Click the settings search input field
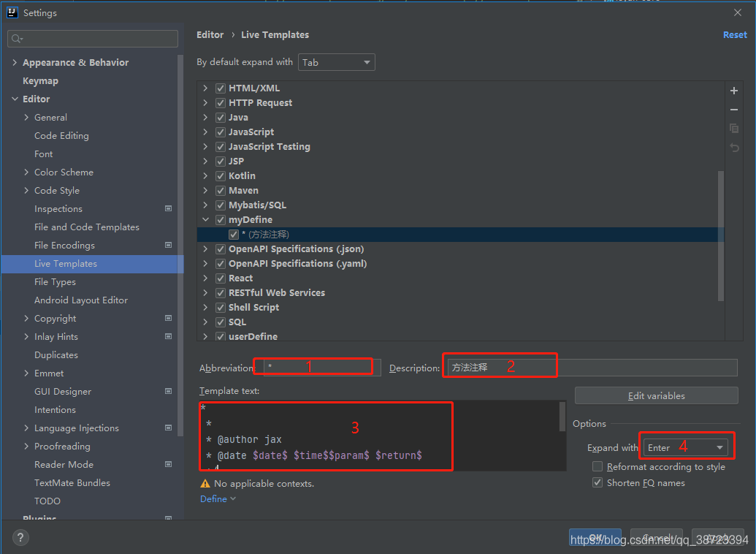The height and width of the screenshot is (554, 756). click(x=93, y=39)
